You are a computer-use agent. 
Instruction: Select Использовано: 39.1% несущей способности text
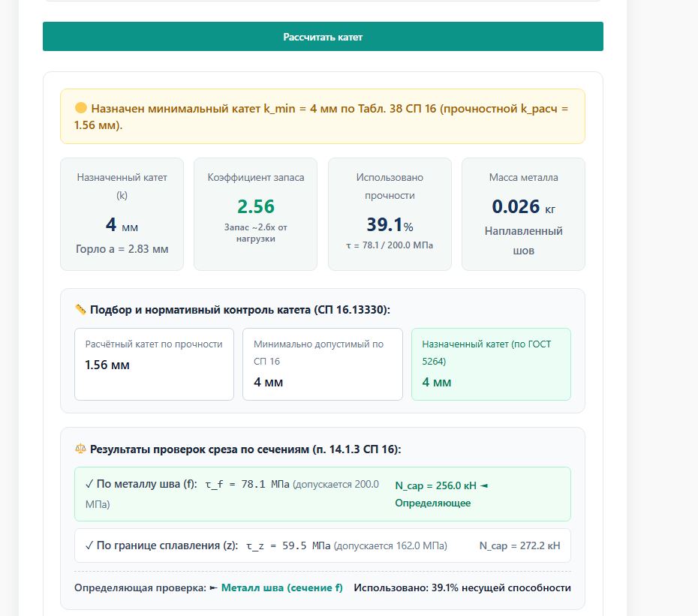pos(462,587)
